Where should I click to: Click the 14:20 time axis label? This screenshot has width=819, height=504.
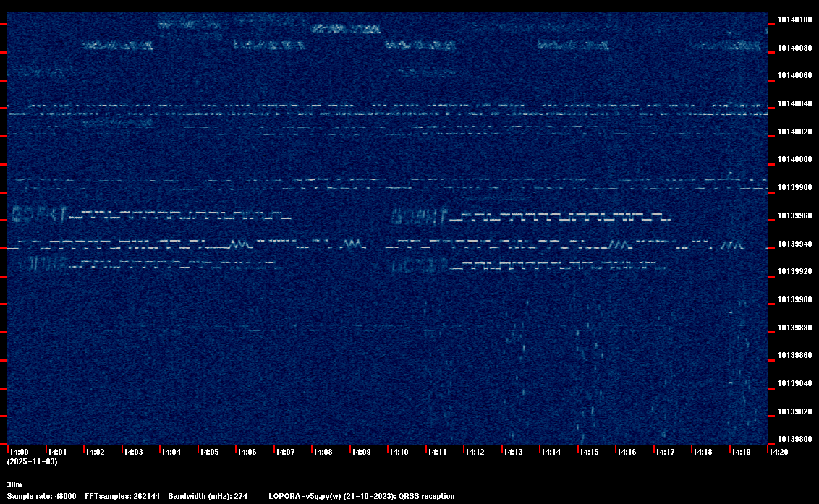(778, 452)
